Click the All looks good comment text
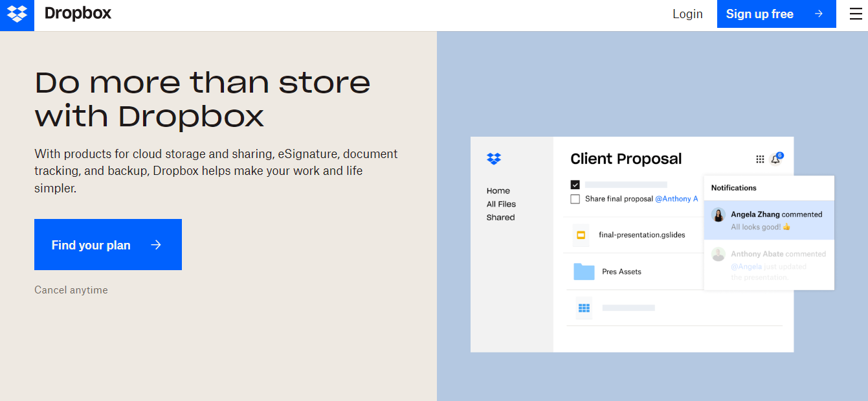This screenshot has height=401, width=868. pos(761,227)
